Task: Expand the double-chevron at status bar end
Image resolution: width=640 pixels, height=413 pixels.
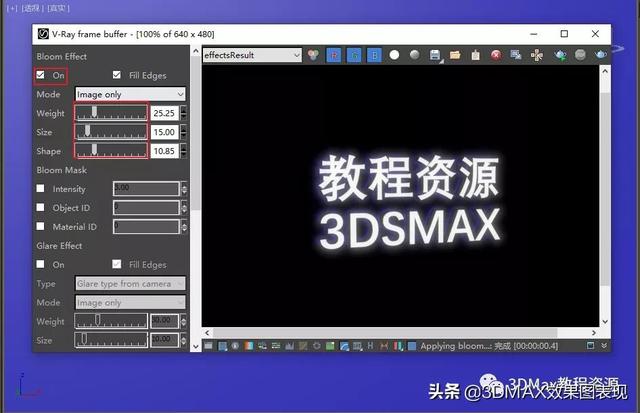Action: 604,346
